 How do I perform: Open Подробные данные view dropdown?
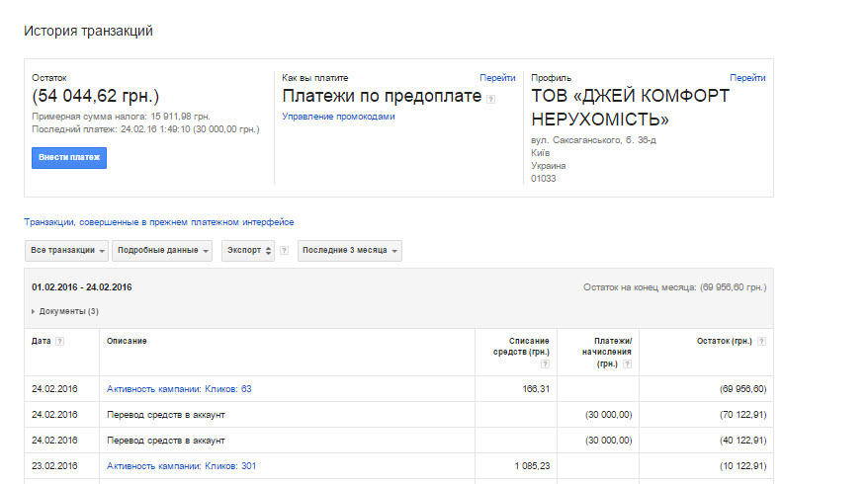click(x=162, y=251)
